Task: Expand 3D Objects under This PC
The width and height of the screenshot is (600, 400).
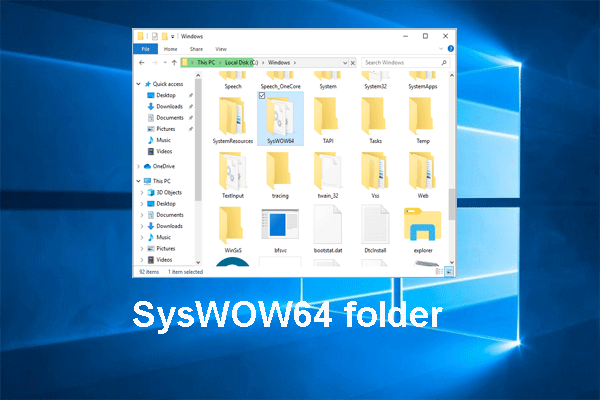Action: (142, 192)
